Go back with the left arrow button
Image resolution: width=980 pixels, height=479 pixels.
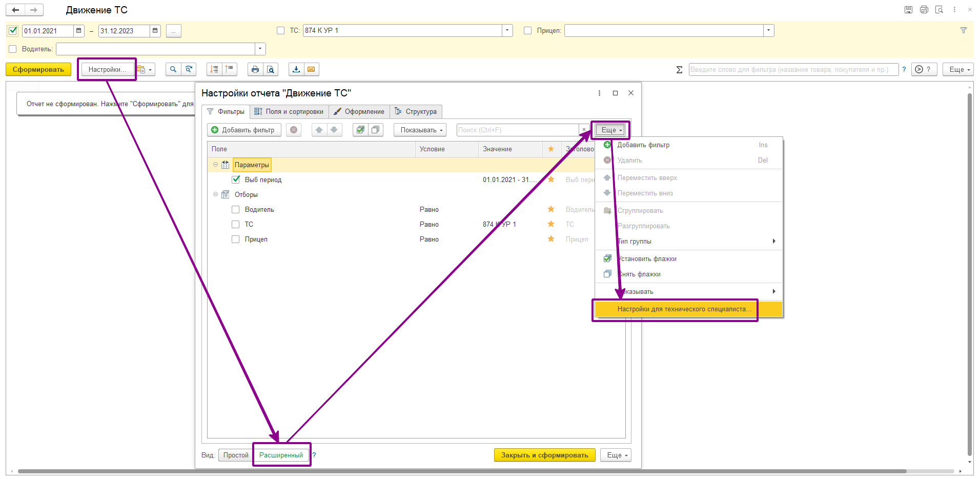click(x=15, y=10)
